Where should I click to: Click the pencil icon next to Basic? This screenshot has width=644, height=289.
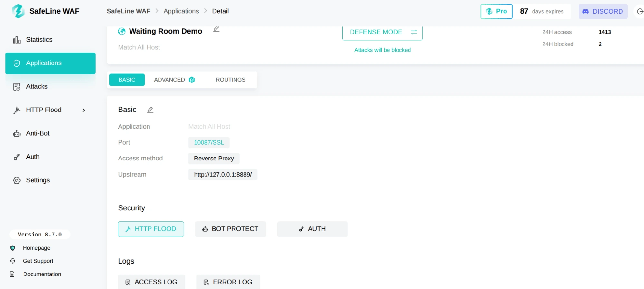point(150,110)
